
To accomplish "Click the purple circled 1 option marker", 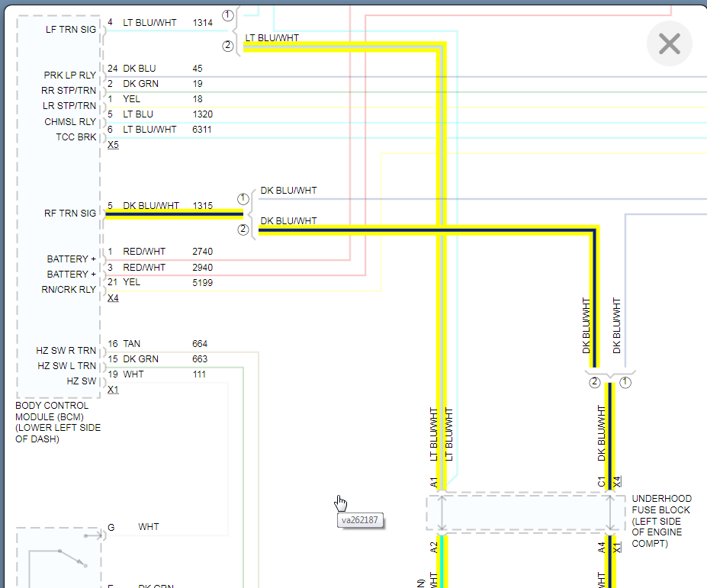I will (227, 15).
